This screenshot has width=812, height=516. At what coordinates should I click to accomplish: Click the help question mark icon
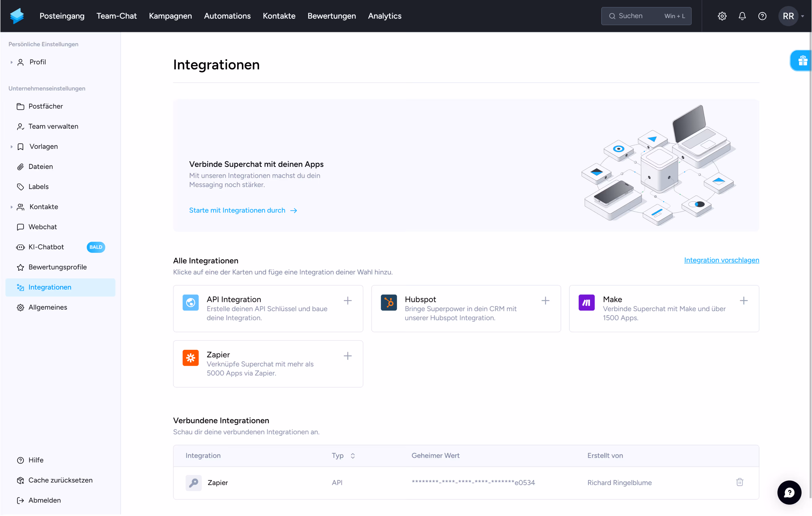(x=762, y=16)
